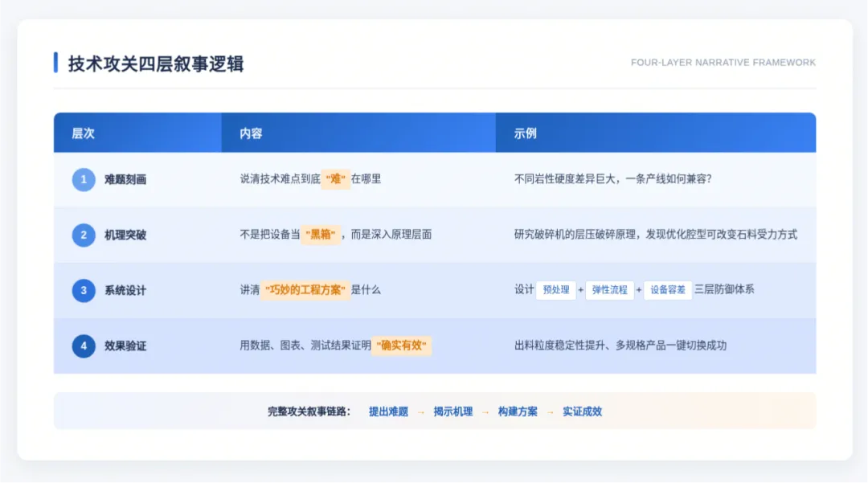This screenshot has width=868, height=483.
Task: Click example text 研究破碎机的层压破碎原理
Action: (x=575, y=235)
